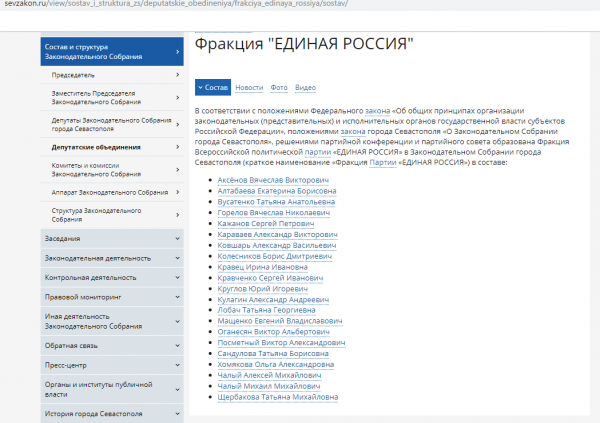The height and width of the screenshot is (423, 600).
Task: Open Чалый Михаил Михайлович profile
Action: pos(269,386)
